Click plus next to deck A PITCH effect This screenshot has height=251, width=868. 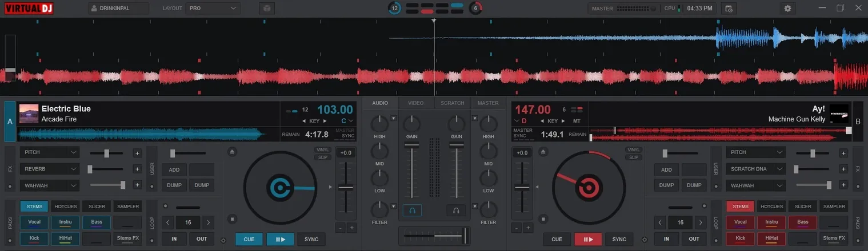pos(137,153)
